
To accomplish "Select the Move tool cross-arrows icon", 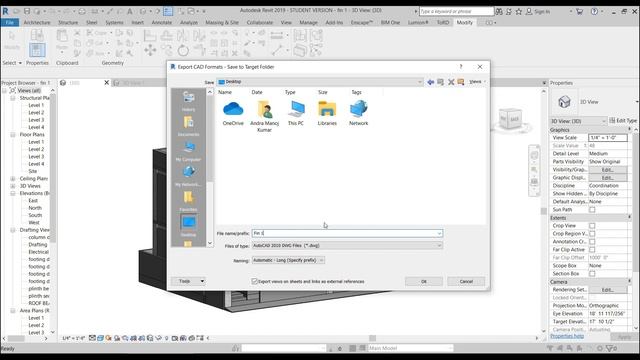I will [150, 51].
